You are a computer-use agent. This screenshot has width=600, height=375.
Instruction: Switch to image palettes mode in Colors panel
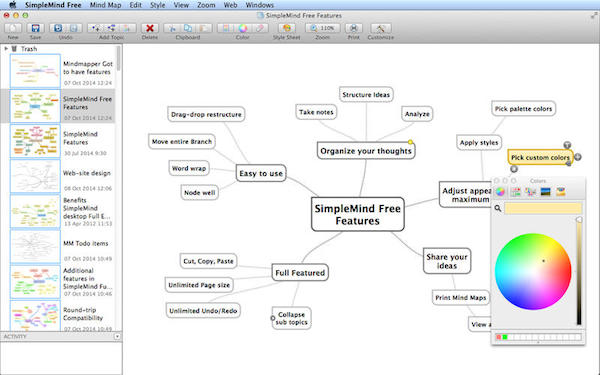point(546,191)
